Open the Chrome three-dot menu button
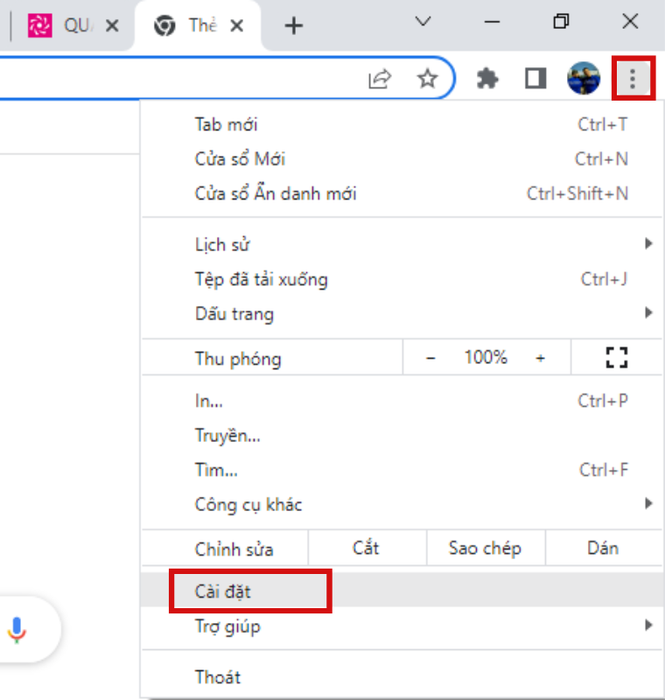The image size is (665, 700). click(x=632, y=79)
